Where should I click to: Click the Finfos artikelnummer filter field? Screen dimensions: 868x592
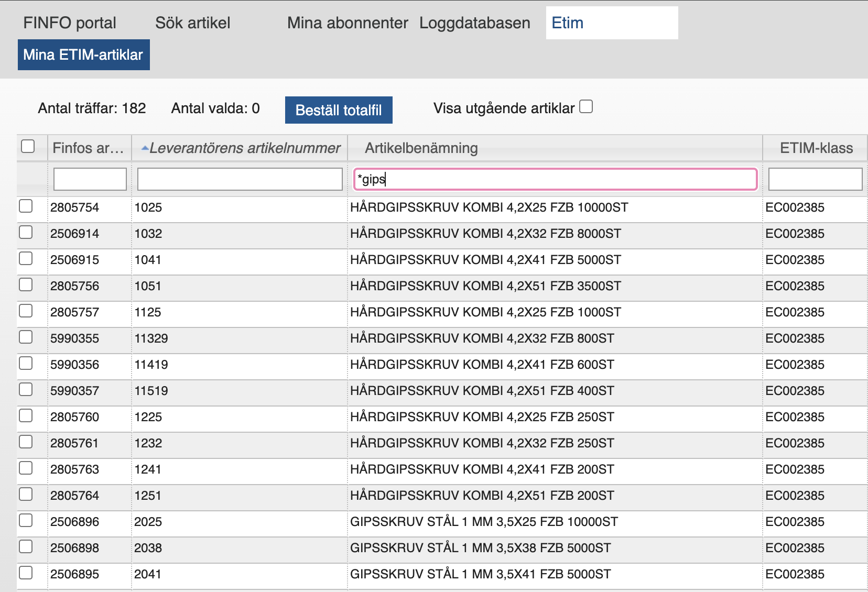pyautogui.click(x=90, y=179)
